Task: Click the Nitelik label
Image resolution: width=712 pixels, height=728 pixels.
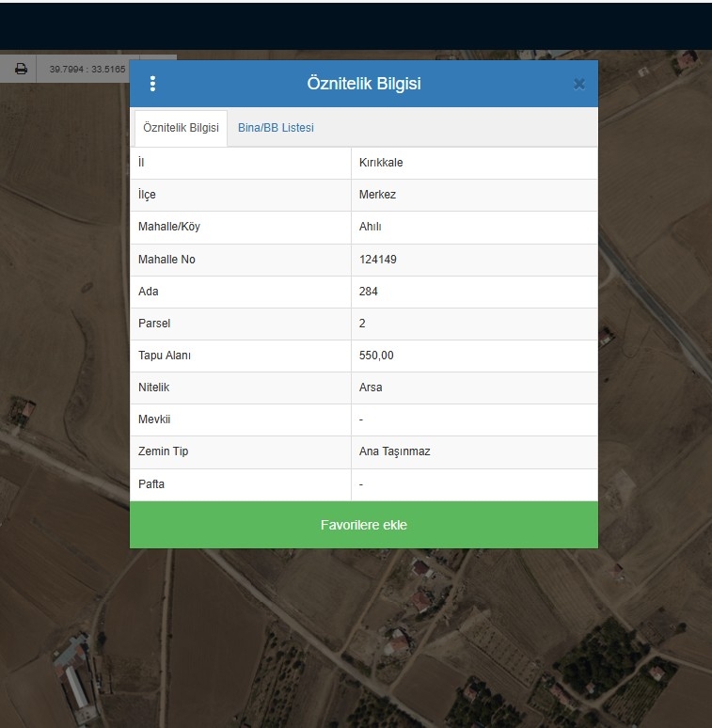Action: (153, 388)
